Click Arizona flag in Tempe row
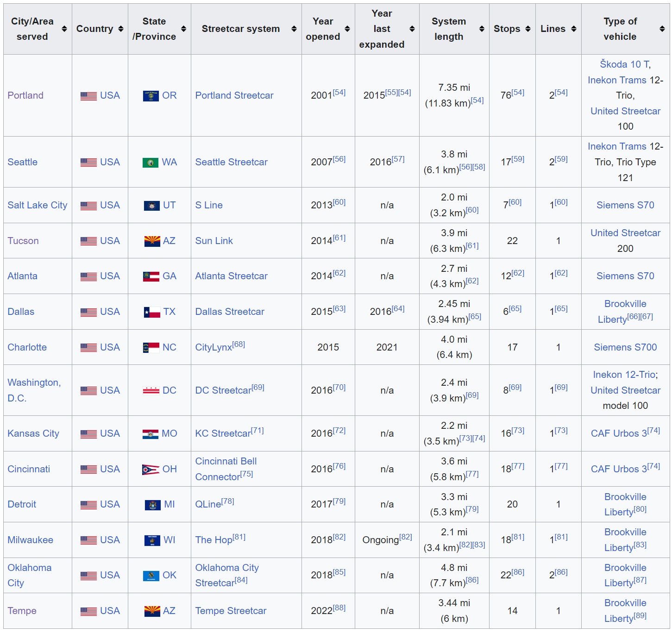Image resolution: width=672 pixels, height=633 pixels. click(152, 611)
